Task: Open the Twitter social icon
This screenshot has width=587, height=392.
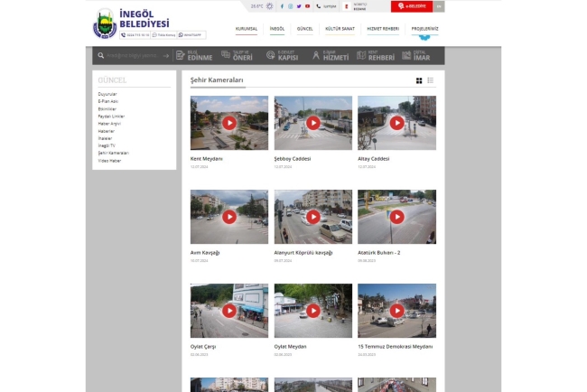Action: [299, 6]
